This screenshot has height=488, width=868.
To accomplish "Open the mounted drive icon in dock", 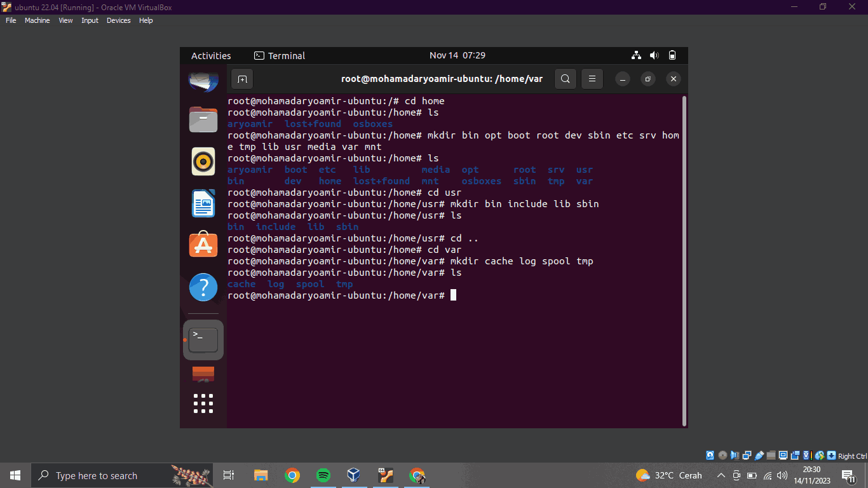I will coord(203,374).
